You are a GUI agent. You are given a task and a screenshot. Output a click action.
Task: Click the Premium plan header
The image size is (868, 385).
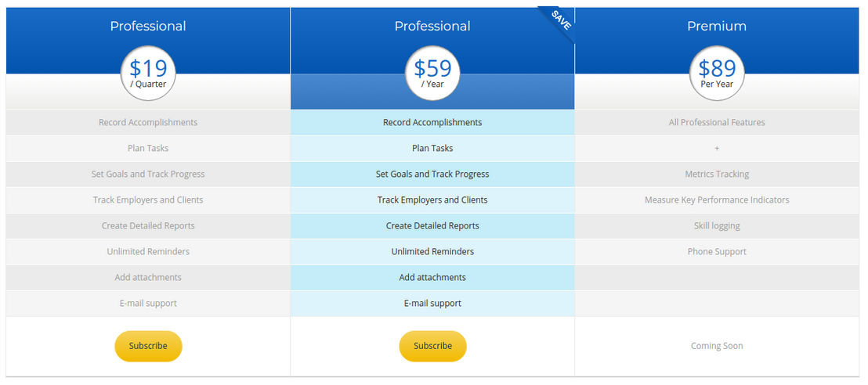(x=717, y=26)
